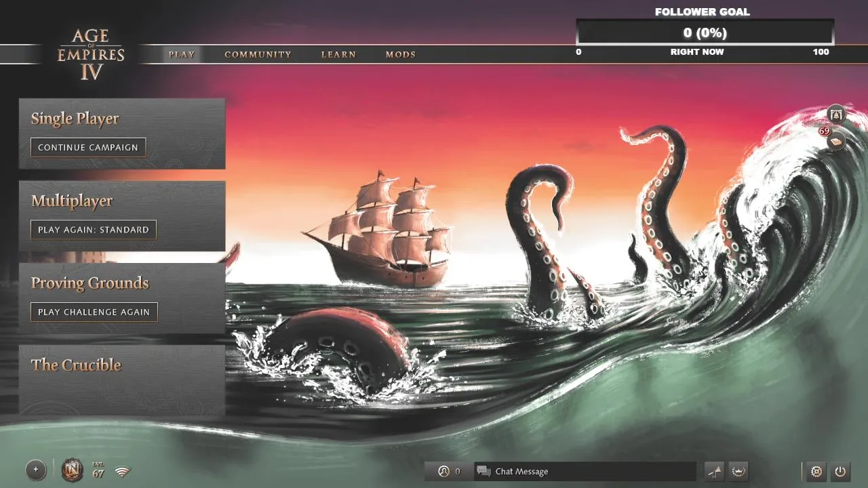The width and height of the screenshot is (868, 488).
Task: Click Play Challenge Again button
Action: 94,312
